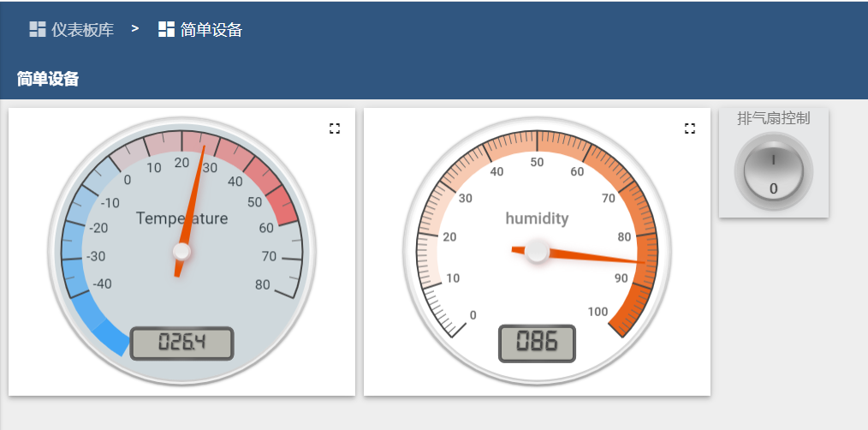Viewport: 868px width, 430px height.
Task: Expand Temperature gauge widget to fullscreen
Action: point(335,128)
